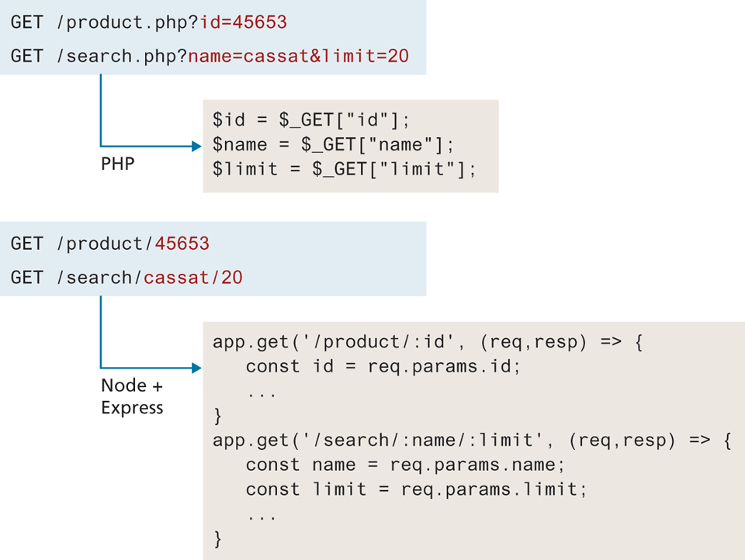The height and width of the screenshot is (560, 745).
Task: Select the $id = $_GET["id"] code line
Action: (310, 119)
